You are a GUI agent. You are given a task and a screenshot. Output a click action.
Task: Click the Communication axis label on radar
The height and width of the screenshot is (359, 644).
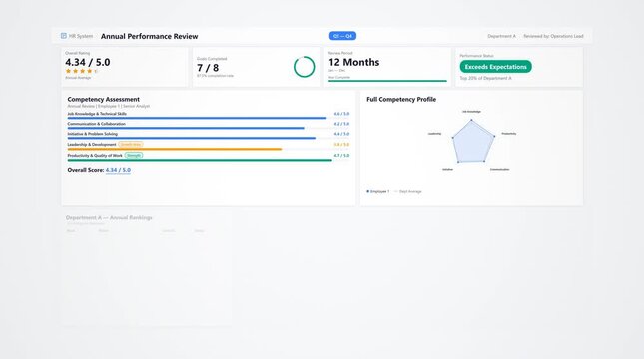(x=500, y=169)
